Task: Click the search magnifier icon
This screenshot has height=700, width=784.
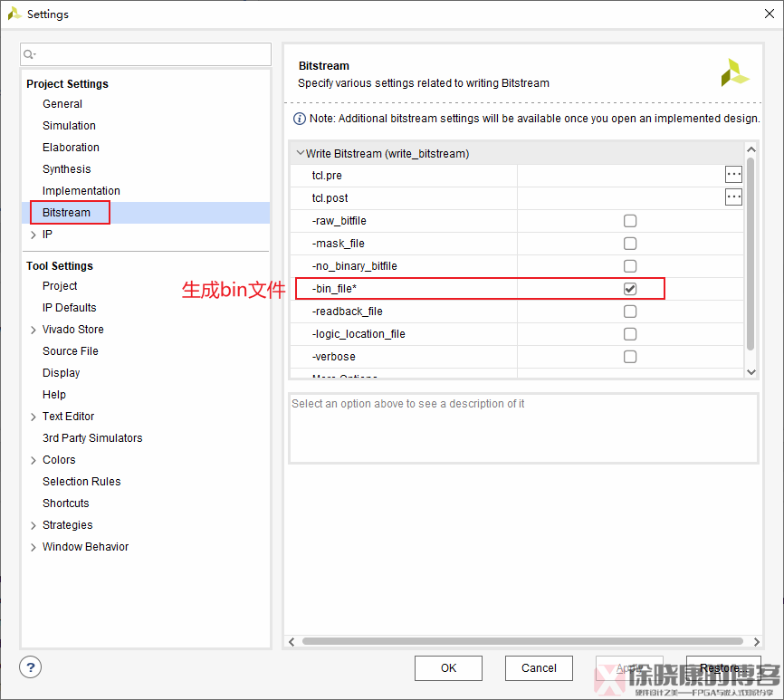Action: coord(30,54)
